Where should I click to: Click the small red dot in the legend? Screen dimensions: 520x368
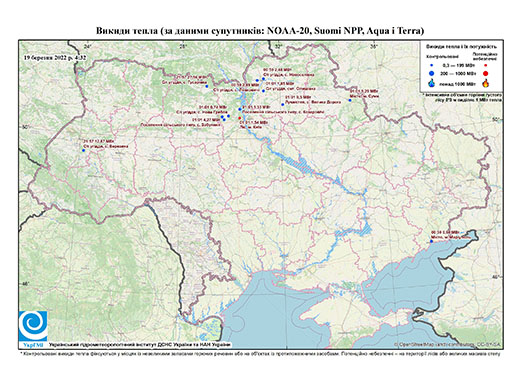pyautogui.click(x=485, y=65)
